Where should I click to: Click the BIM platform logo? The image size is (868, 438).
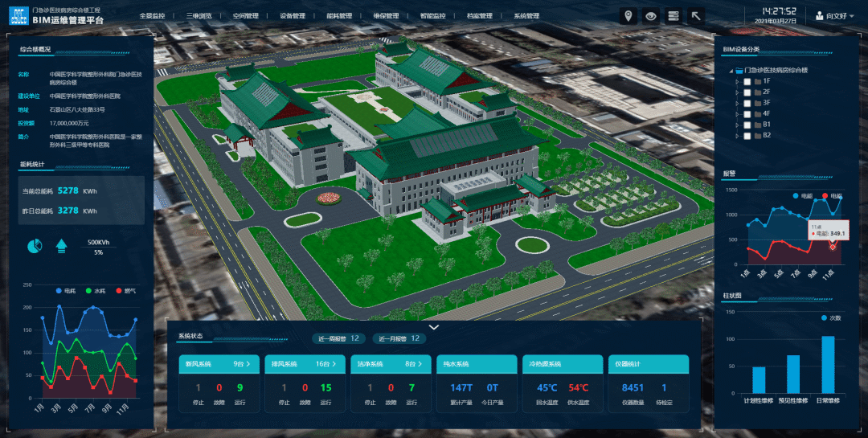(19, 17)
